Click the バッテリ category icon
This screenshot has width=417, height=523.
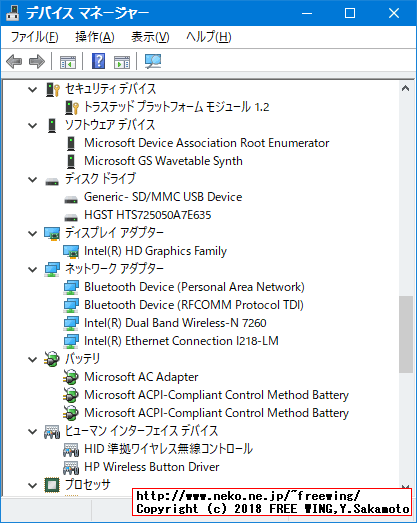tap(52, 359)
